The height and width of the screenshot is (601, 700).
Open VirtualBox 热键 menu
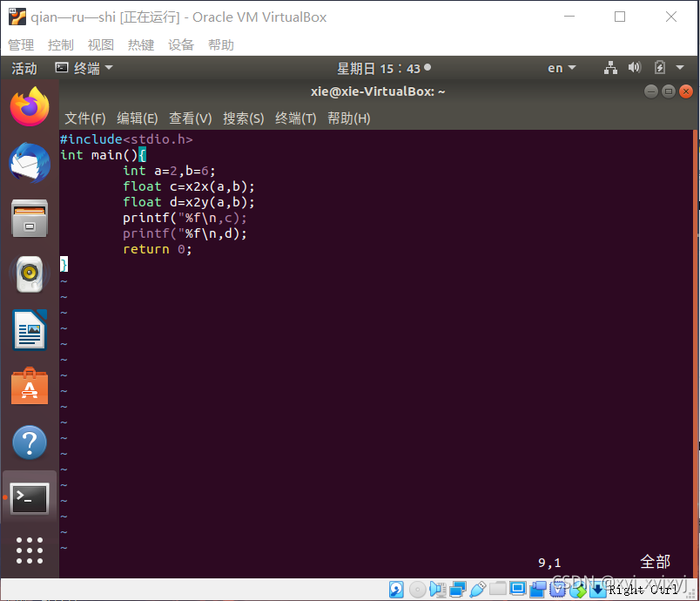[141, 45]
